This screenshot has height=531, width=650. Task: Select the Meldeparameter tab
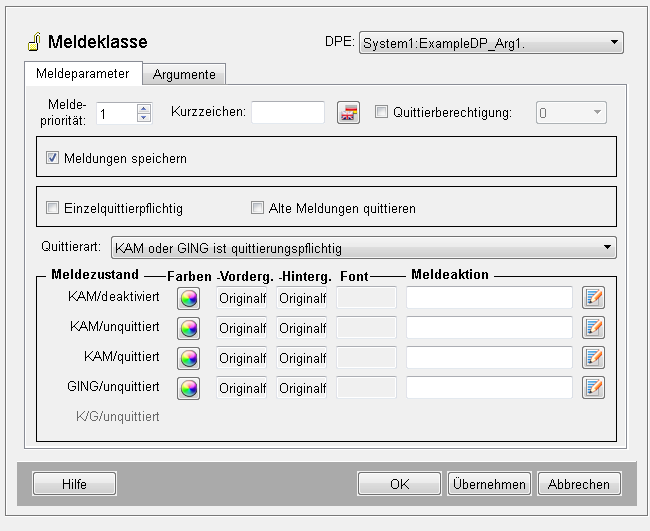click(82, 74)
